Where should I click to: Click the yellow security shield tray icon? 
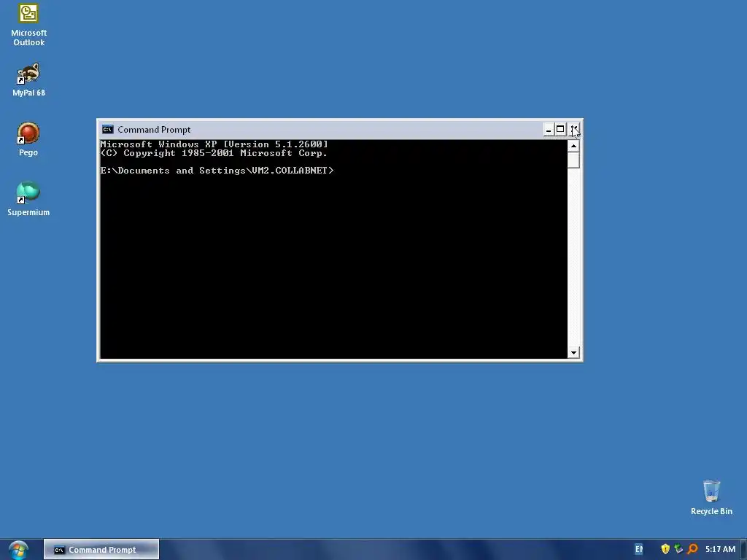[x=665, y=549]
